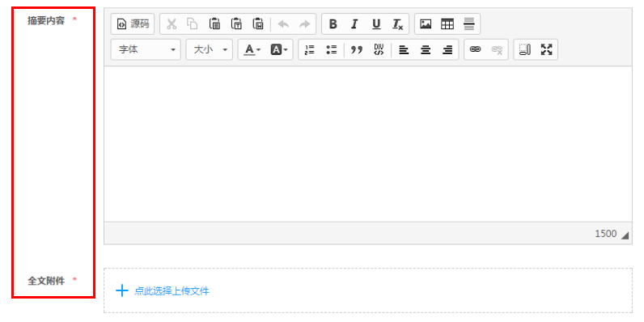Insert a hyperlink
Image resolution: width=644 pixels, height=322 pixels.
475,49
